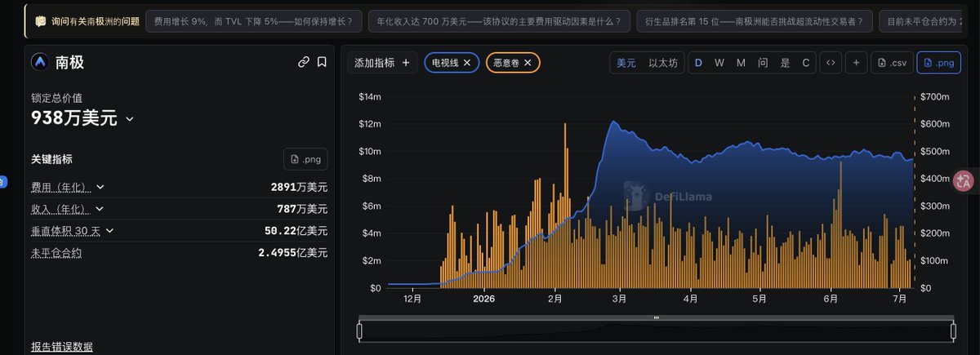Click the 关键指标 heading
980x355 pixels.
(x=51, y=159)
